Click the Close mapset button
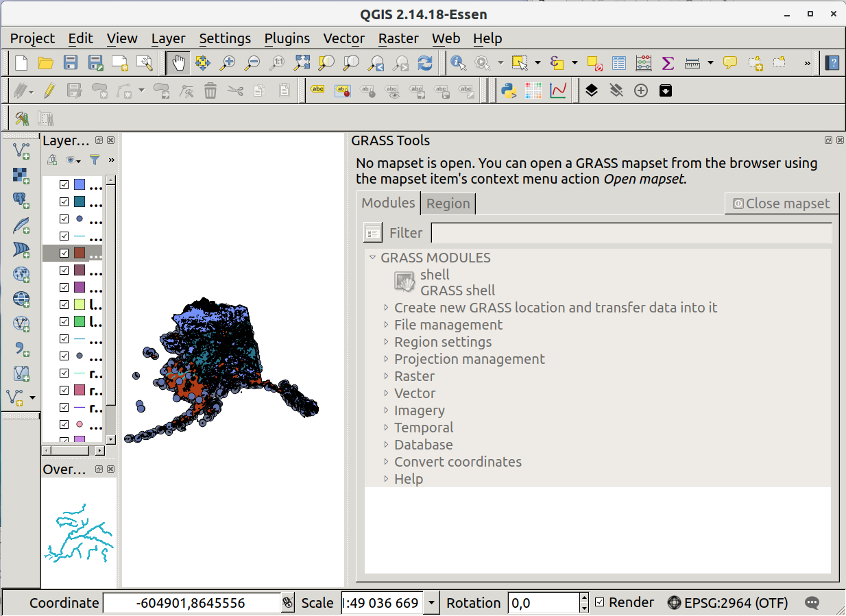This screenshot has height=616, width=846. [782, 204]
